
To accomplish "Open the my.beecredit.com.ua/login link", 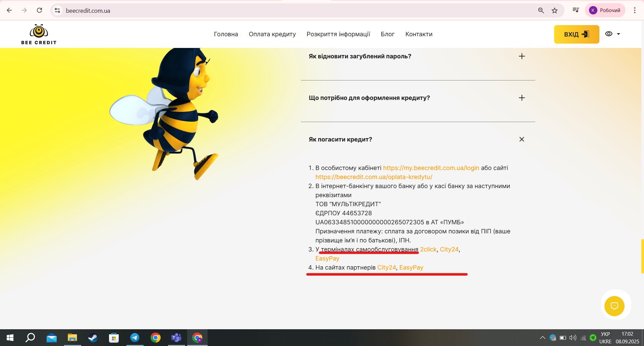I will tap(431, 168).
